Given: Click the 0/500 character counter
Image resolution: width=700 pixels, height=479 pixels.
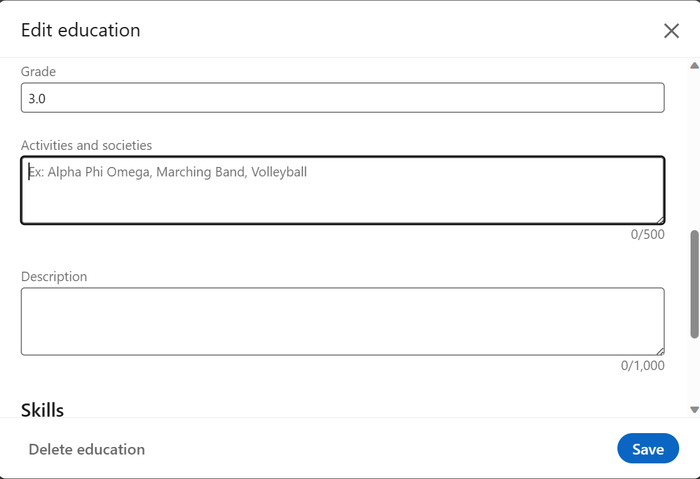Looking at the screenshot, I should click(x=647, y=234).
